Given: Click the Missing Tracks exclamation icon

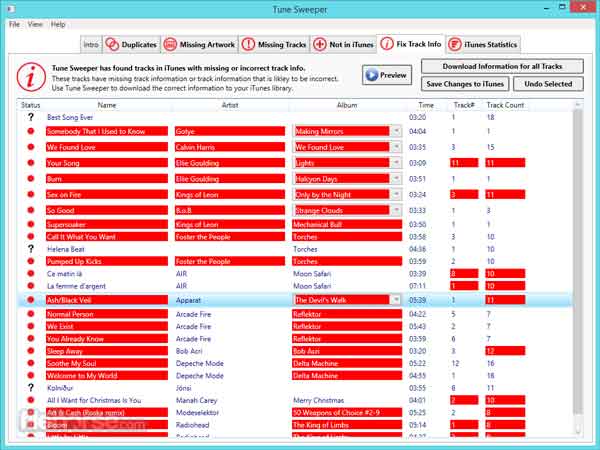Looking at the screenshot, I should click(248, 44).
